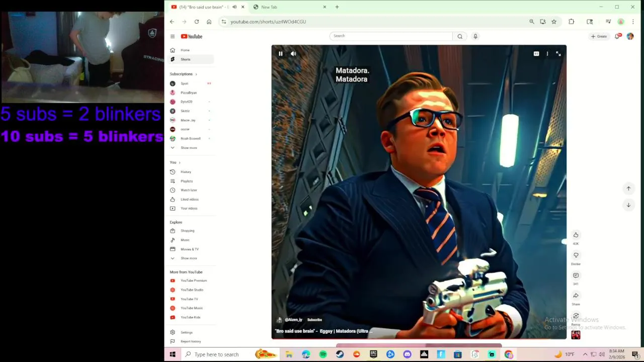Subscribe to @Aizen_jy channel
This screenshot has width=644, height=362.
[314, 320]
